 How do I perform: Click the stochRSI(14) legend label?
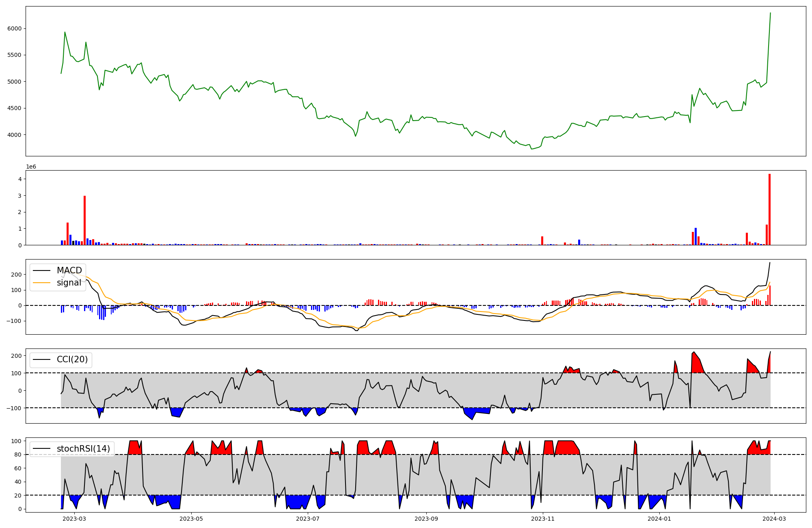(83, 449)
